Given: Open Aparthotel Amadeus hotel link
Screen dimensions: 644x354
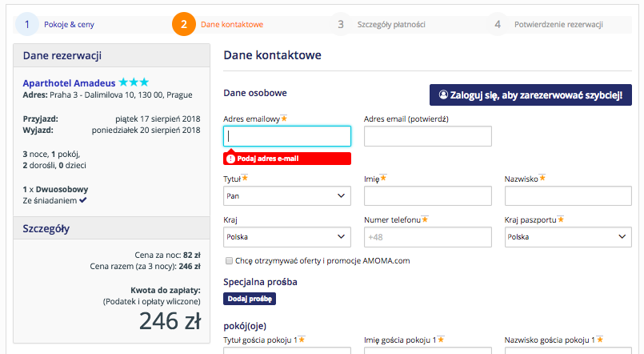Looking at the screenshot, I should [70, 82].
